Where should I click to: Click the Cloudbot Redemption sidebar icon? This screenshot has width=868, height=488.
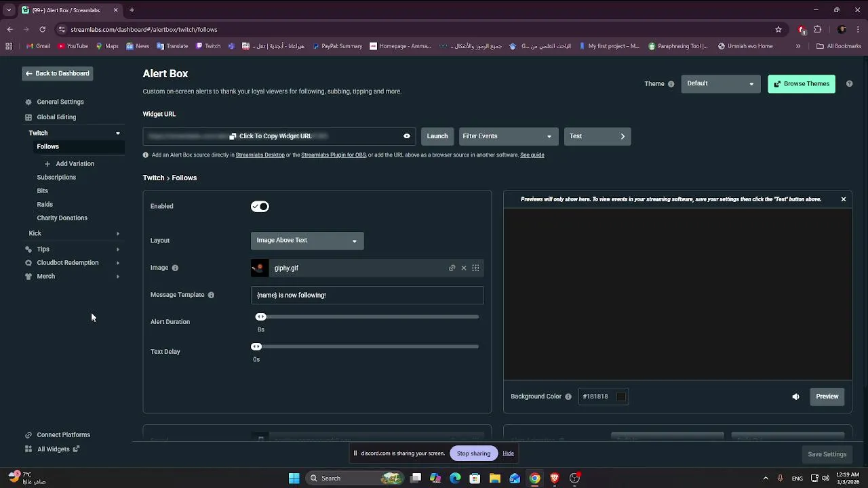point(28,263)
